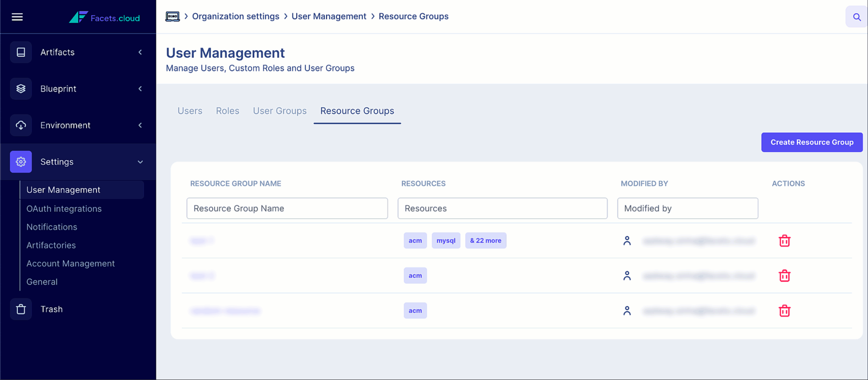Click Organization settings breadcrumb

(x=236, y=16)
